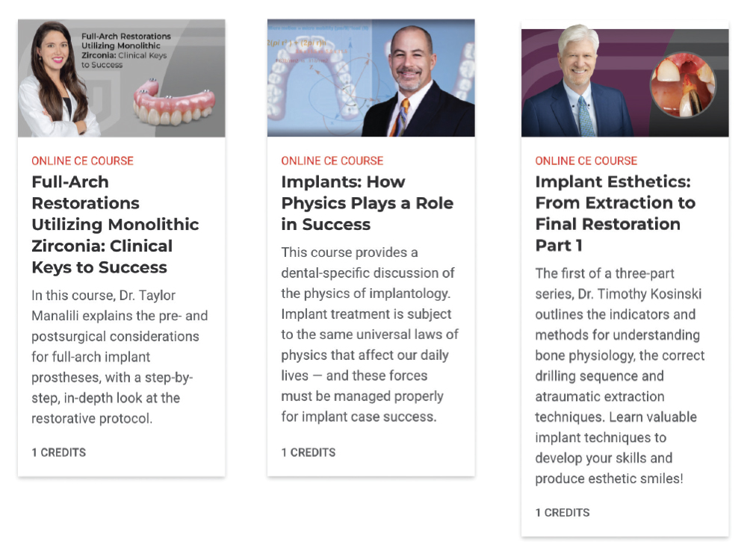The image size is (747, 560).
Task: Open the Full-Arch Restorations course thumbnail
Action: click(122, 78)
